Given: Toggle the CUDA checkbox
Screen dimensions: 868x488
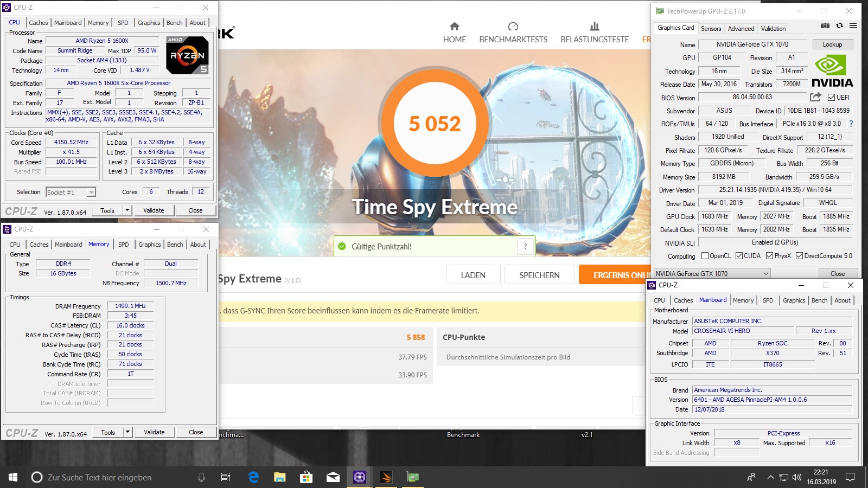Looking at the screenshot, I should (x=739, y=256).
